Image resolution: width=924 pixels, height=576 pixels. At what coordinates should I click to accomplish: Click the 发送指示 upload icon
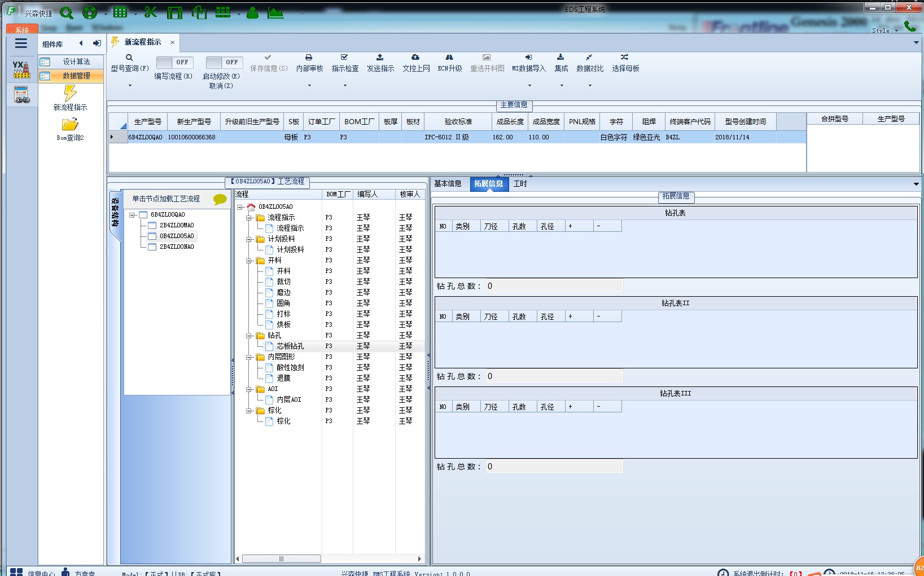click(x=380, y=58)
